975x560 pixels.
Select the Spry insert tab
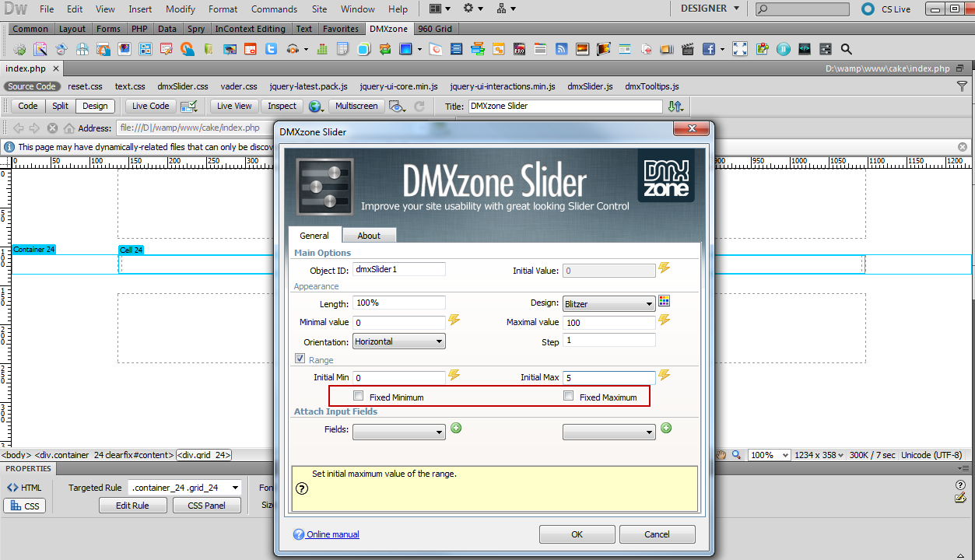click(x=196, y=29)
